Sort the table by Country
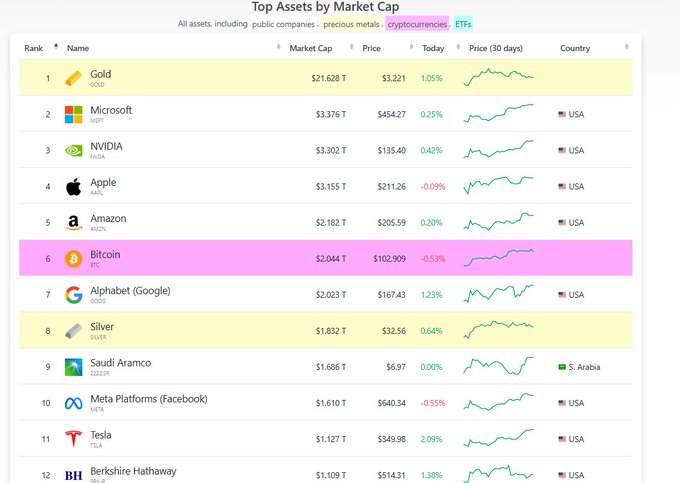The image size is (680, 483). [575, 48]
